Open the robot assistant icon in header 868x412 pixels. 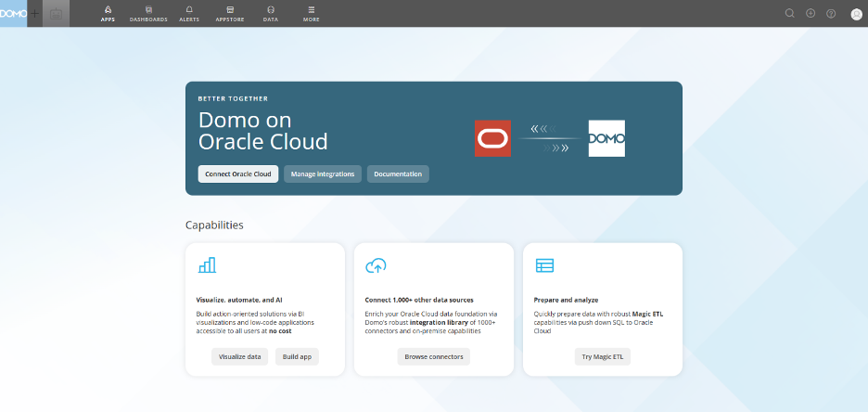pyautogui.click(x=56, y=14)
